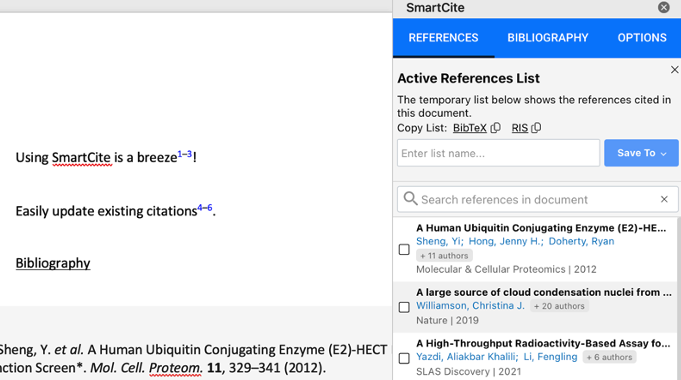Viewport: 681px width, 380px height.
Task: Check the cloud condensation nuclei reference
Action: [404, 307]
